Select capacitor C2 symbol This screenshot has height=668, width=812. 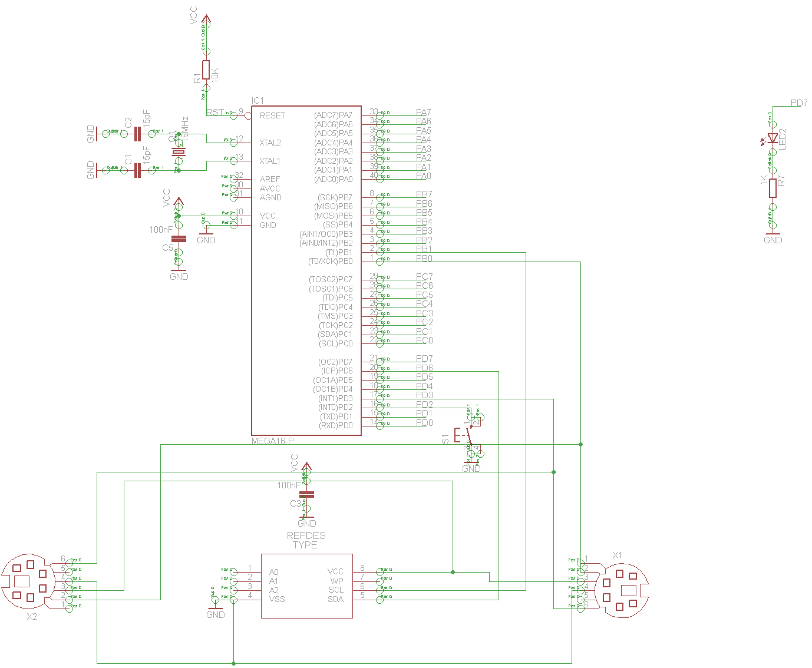pyautogui.click(x=138, y=134)
